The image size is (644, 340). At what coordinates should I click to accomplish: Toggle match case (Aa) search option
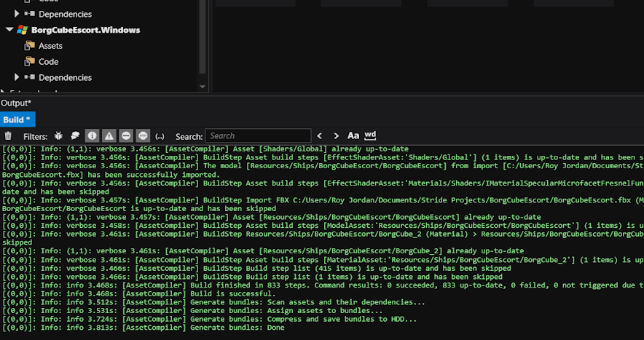click(x=353, y=135)
